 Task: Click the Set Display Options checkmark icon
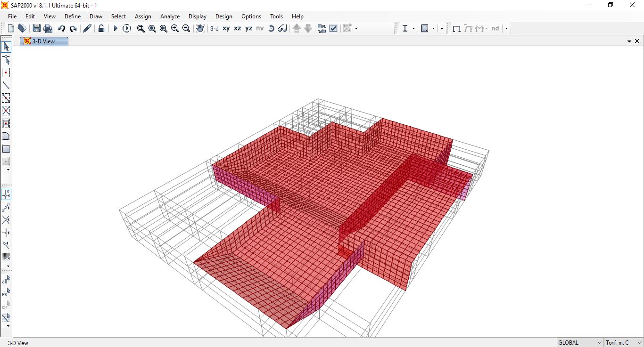[x=333, y=28]
